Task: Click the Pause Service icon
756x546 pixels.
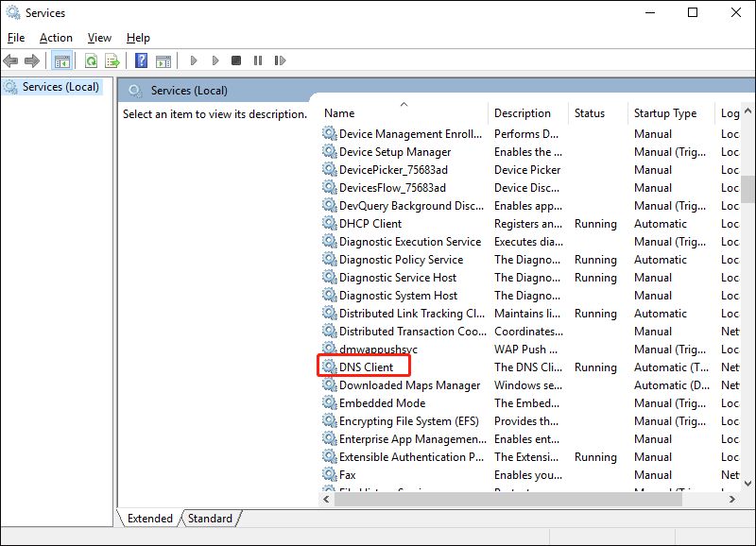Action: pyautogui.click(x=258, y=60)
